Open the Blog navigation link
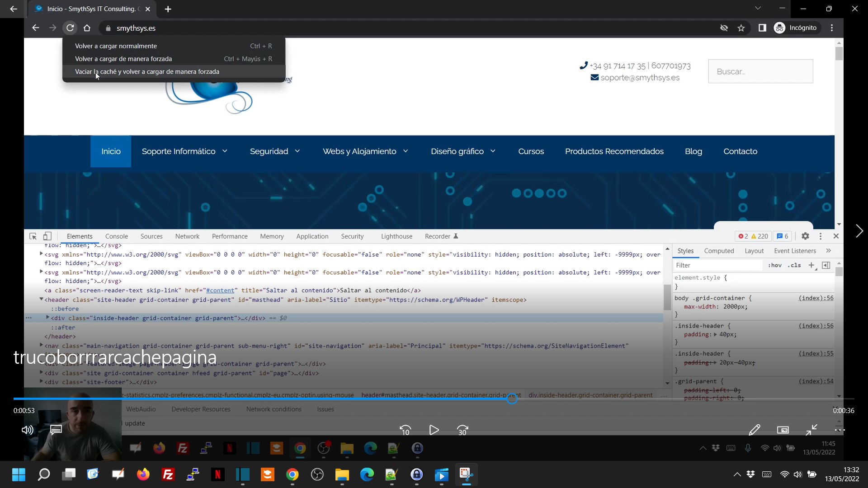 pos(693,151)
